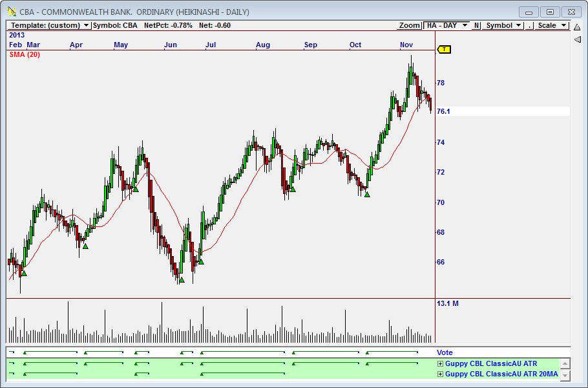The height and width of the screenshot is (388, 588).
Task: Click the yellow T marker tag
Action: (x=444, y=50)
